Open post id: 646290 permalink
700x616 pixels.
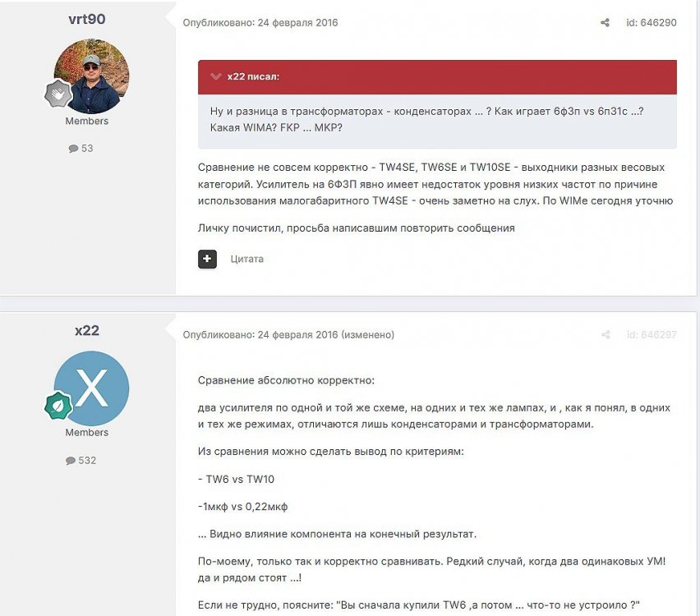(x=652, y=22)
